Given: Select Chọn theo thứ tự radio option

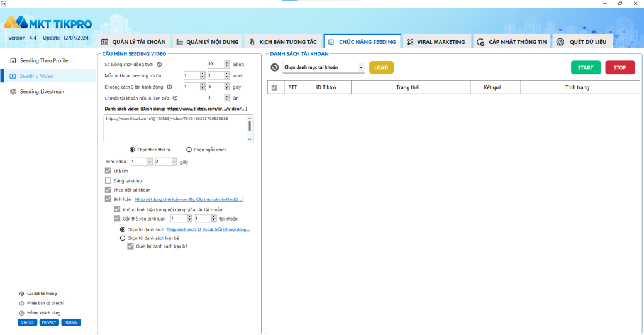Looking at the screenshot, I should (x=132, y=150).
